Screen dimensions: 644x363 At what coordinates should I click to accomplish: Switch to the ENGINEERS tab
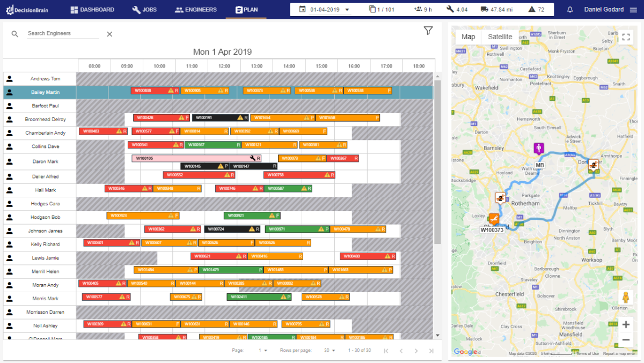point(195,9)
